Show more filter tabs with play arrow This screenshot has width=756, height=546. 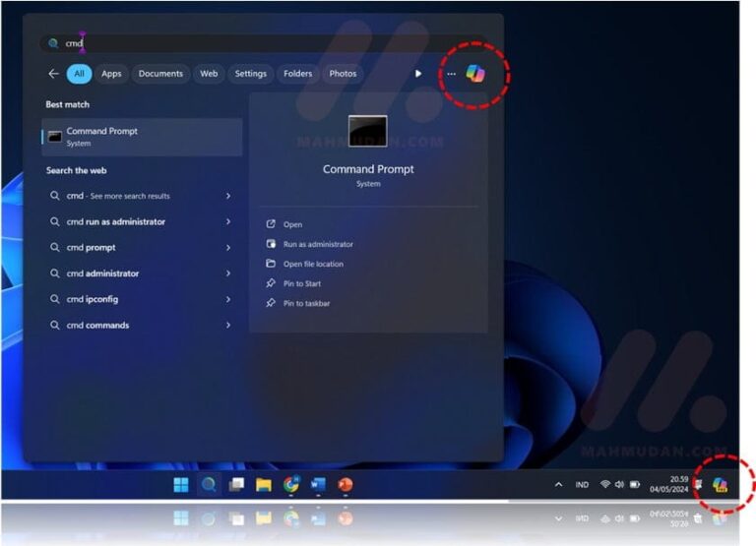tap(418, 74)
